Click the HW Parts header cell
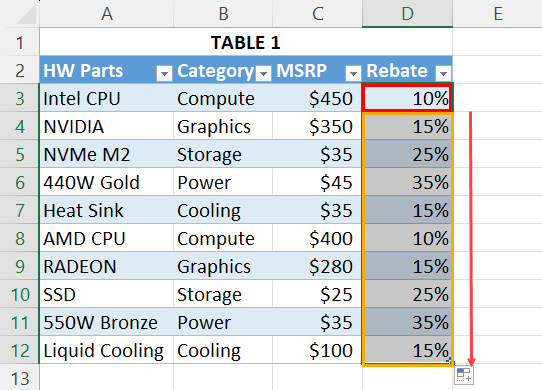Viewport: 542px width, 390px height. tap(106, 70)
